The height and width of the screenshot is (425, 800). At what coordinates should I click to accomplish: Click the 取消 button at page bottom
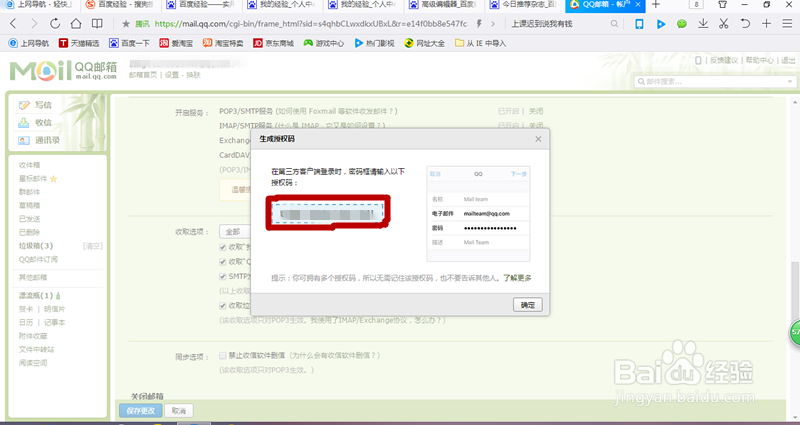coord(179,411)
